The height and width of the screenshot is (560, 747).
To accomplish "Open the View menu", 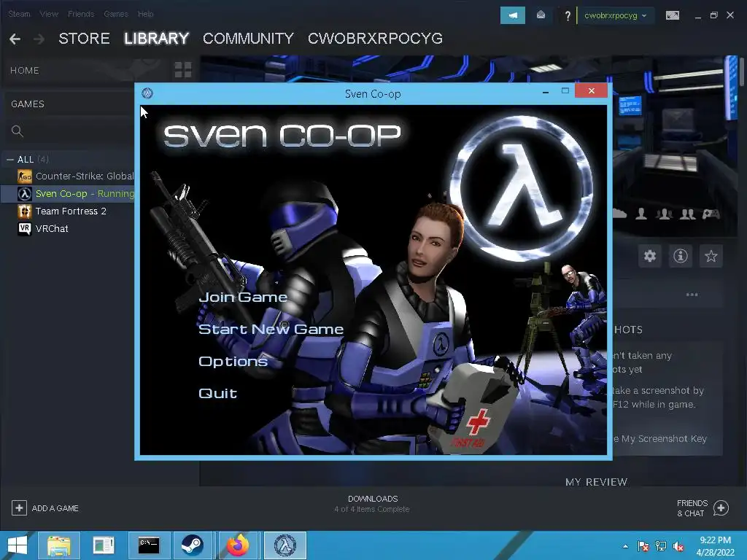I will click(49, 14).
